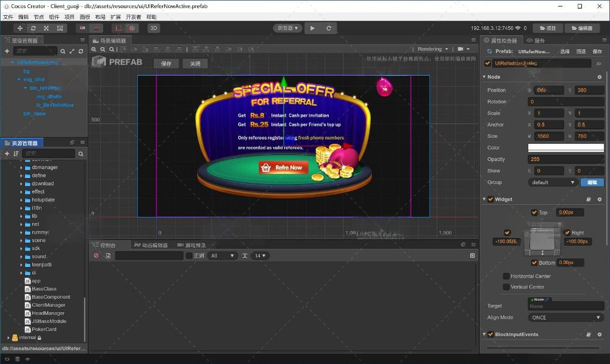The image size is (610, 364).
Task: Click the white Color swatch in Node properties
Action: click(565, 148)
